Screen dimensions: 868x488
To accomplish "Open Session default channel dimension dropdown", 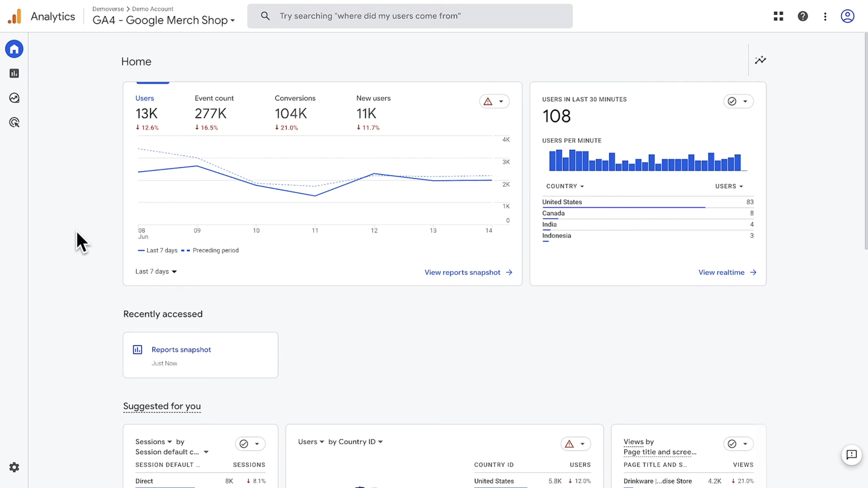I will 172,452.
